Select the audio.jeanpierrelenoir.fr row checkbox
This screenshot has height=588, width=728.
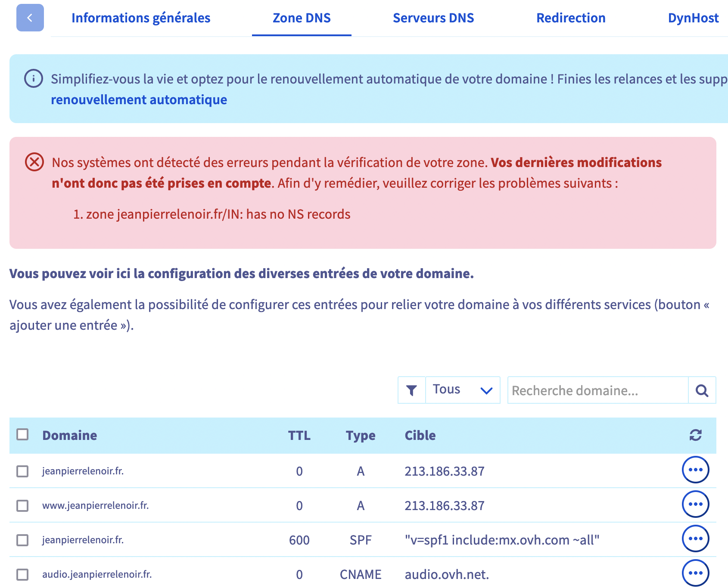pyautogui.click(x=22, y=574)
